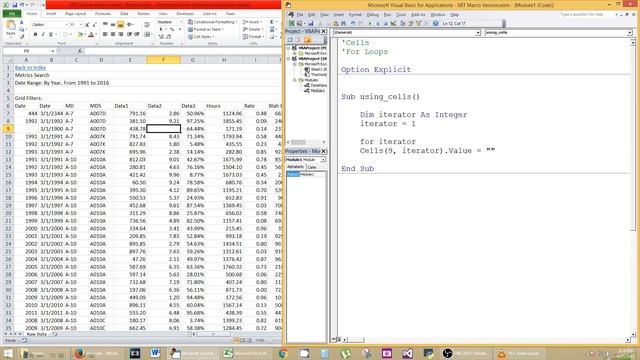Click the Reset stop button in VBA toolbar

[x=385, y=23]
